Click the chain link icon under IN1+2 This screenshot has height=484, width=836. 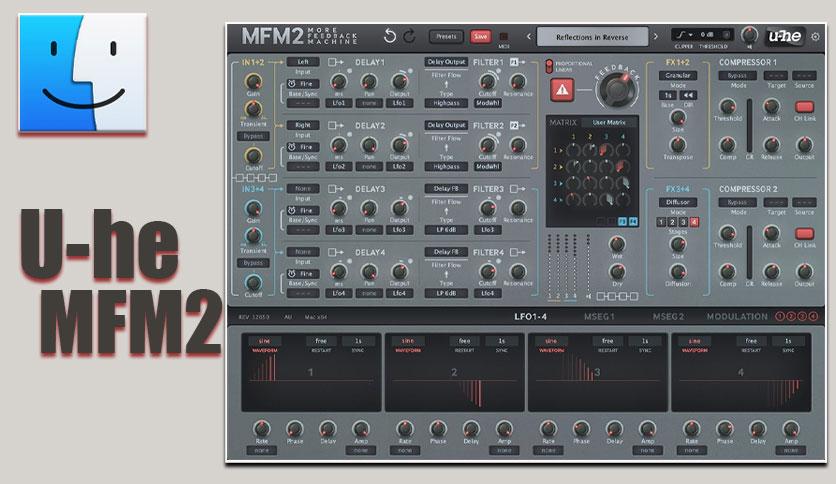pos(255,178)
